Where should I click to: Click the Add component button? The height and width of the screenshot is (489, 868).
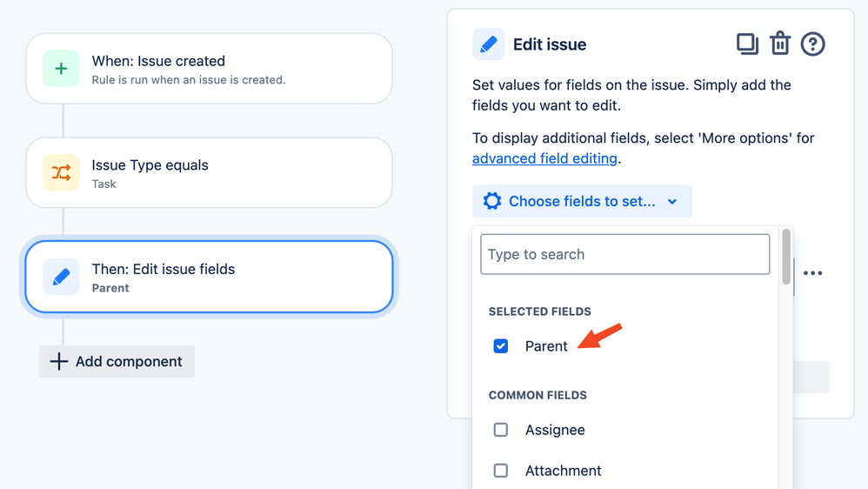(x=117, y=361)
